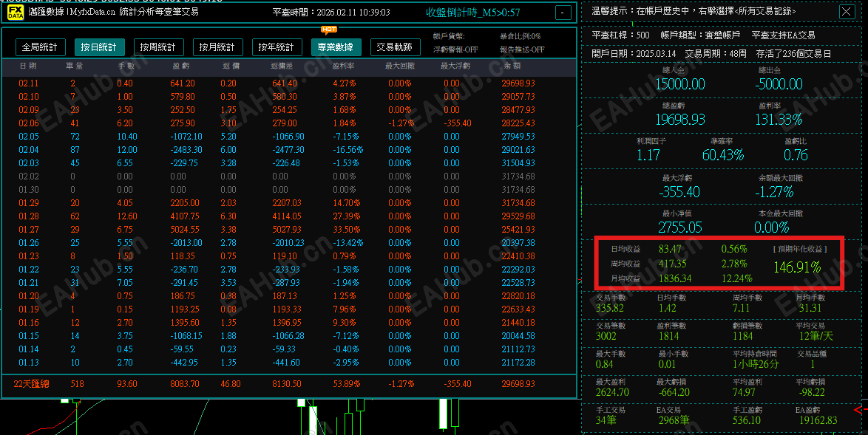
Task: Click accuracy rate value 60.43%
Action: click(x=722, y=155)
